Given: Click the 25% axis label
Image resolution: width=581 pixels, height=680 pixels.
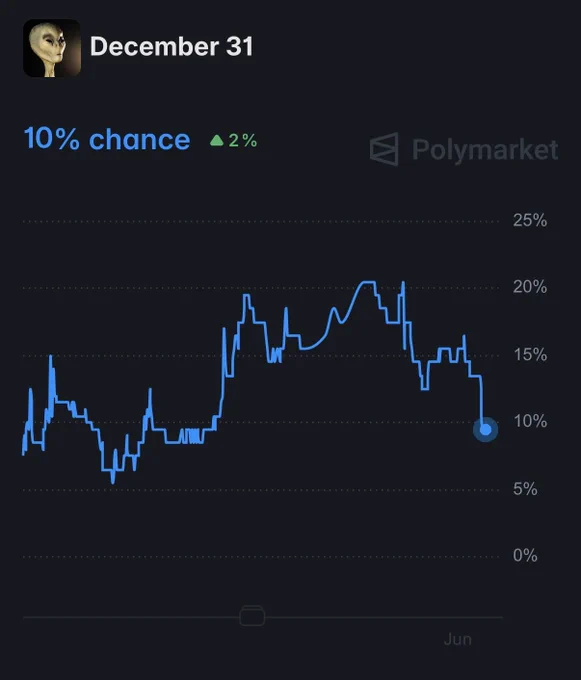Looking at the screenshot, I should point(530,220).
